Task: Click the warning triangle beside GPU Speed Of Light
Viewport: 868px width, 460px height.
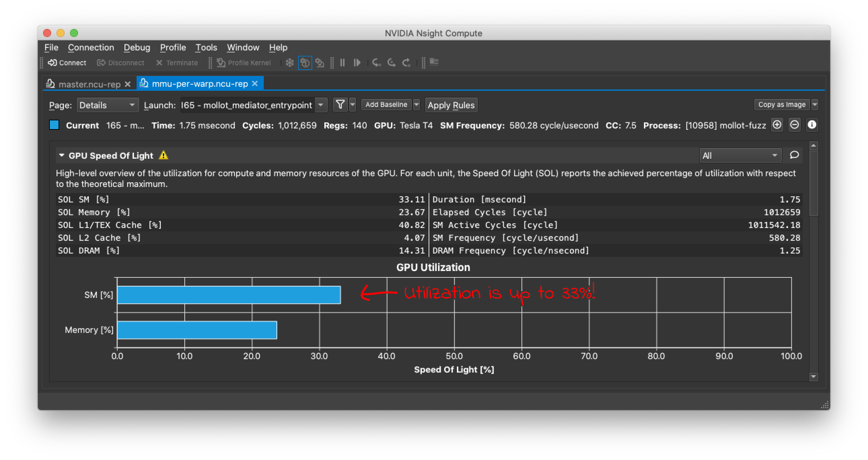Action: click(x=164, y=155)
